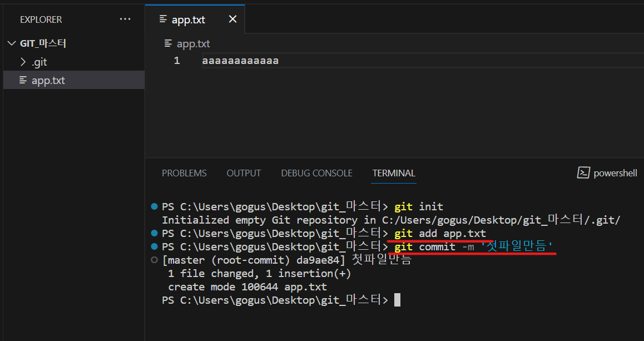
Task: Click blue command marker beside git commit
Action: click(x=155, y=246)
